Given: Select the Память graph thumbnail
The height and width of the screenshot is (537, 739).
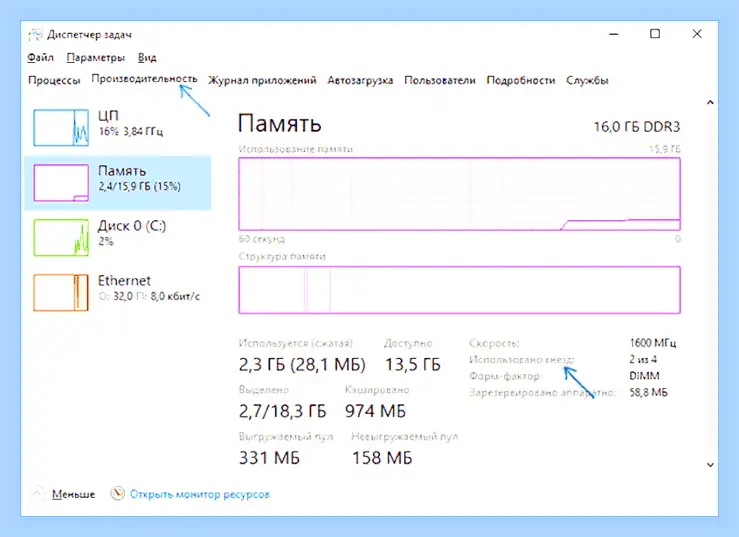Looking at the screenshot, I should pyautogui.click(x=61, y=182).
